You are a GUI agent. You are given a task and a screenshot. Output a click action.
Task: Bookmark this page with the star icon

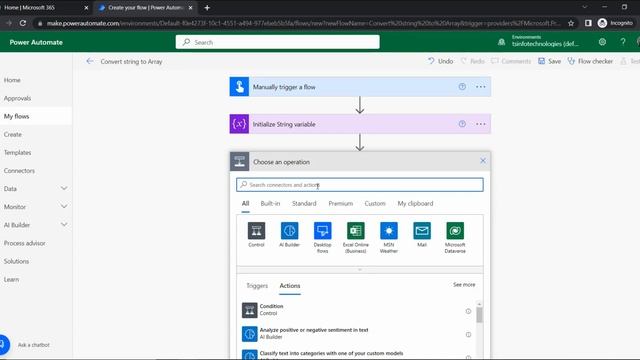coord(571,23)
